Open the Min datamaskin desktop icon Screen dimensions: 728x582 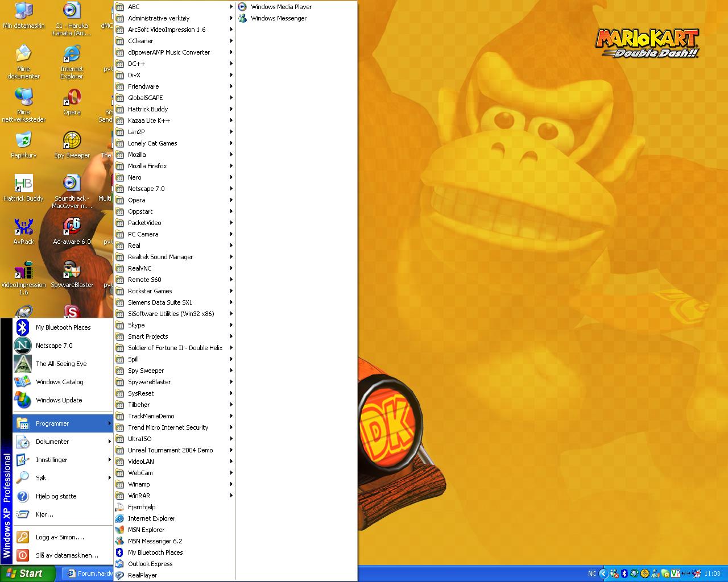[23, 15]
